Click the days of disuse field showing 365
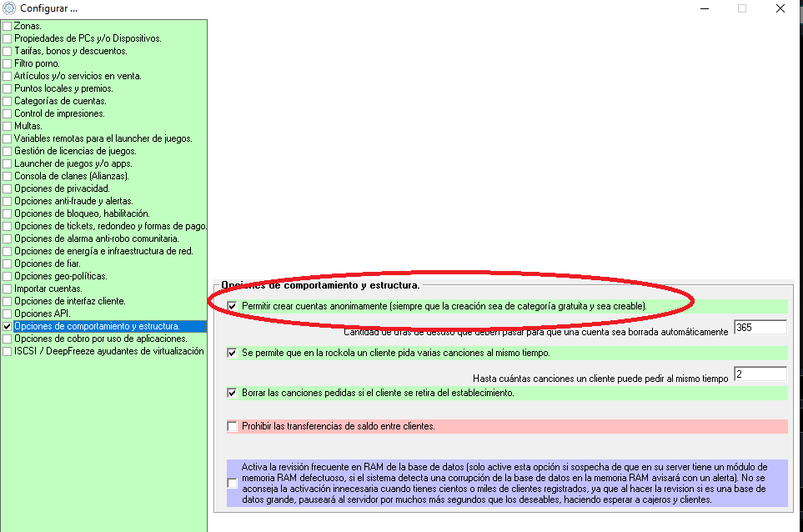803x532 pixels. (760, 328)
